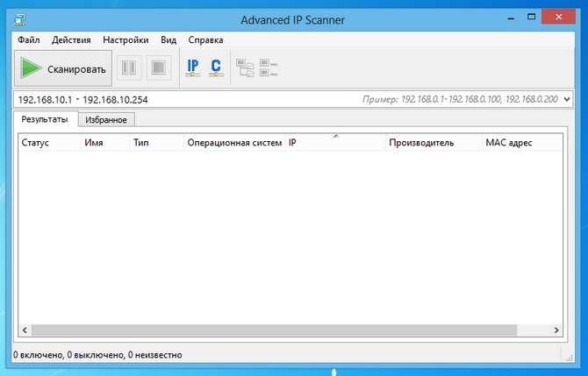Click the horizontal scrollbar left arrow
Image resolution: width=588 pixels, height=376 pixels.
click(x=25, y=330)
